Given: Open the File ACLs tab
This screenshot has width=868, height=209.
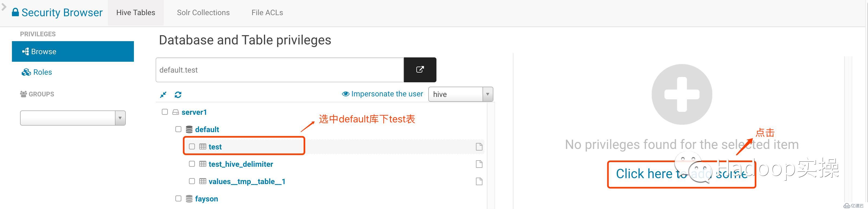Looking at the screenshot, I should point(267,13).
